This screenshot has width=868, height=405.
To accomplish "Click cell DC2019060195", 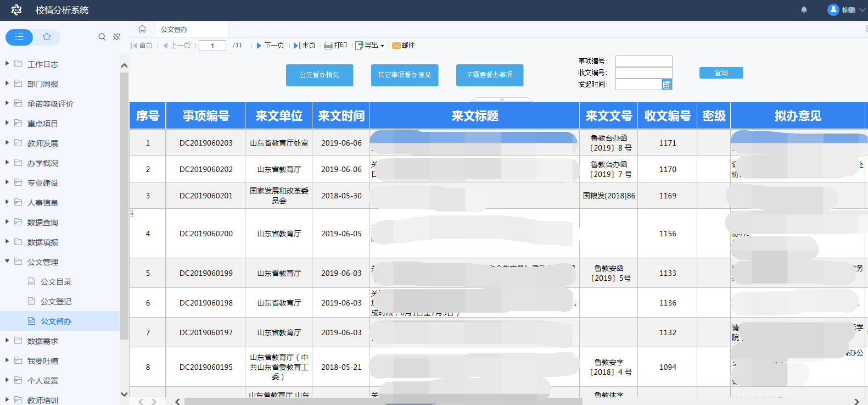I will click(x=206, y=367).
